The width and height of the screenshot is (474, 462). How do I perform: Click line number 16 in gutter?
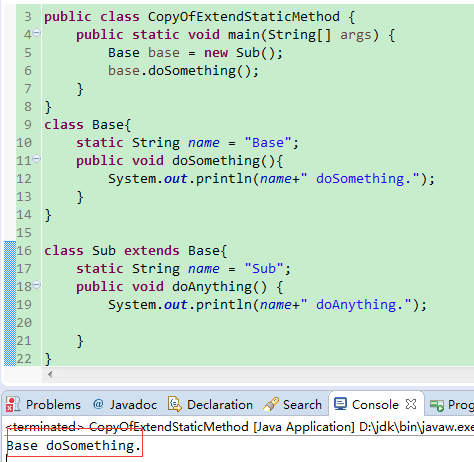(x=24, y=251)
